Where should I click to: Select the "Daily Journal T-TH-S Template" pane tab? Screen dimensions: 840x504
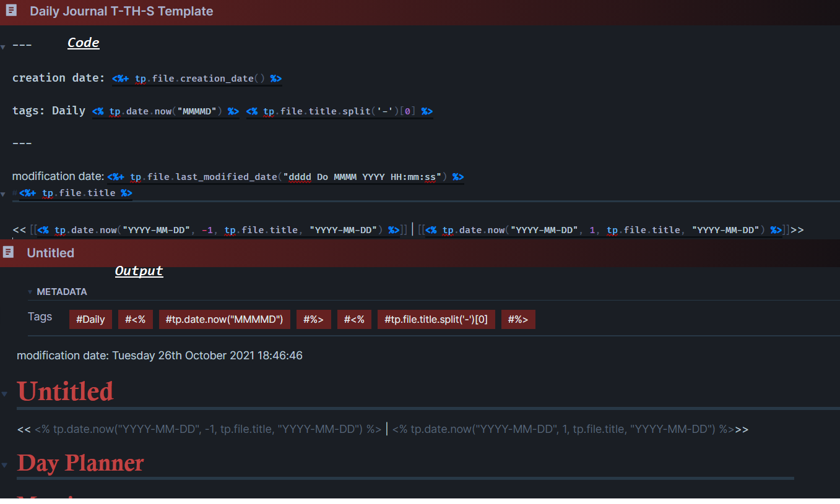(121, 11)
